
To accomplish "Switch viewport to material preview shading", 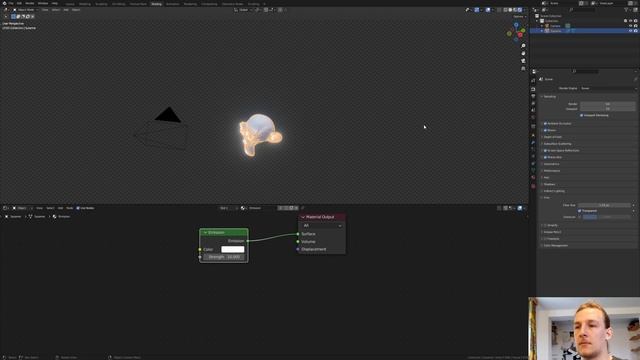I will tap(515, 10).
